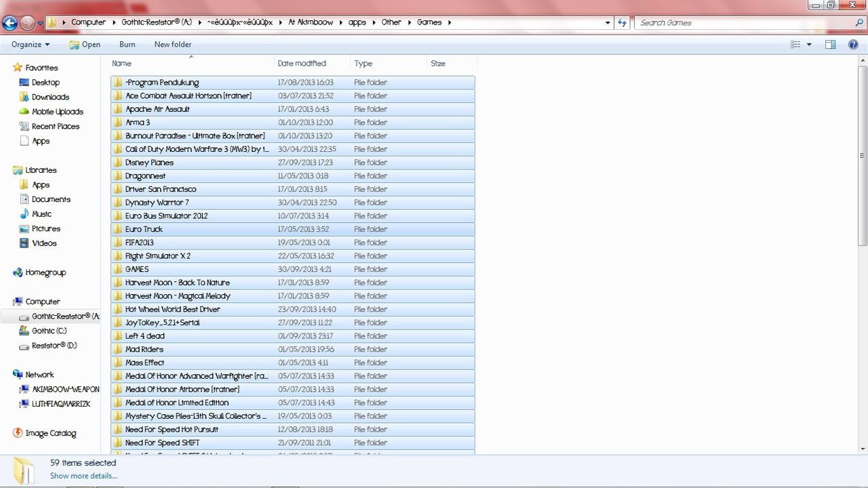
Task: Click the Forward navigation arrow
Action: pos(28,23)
